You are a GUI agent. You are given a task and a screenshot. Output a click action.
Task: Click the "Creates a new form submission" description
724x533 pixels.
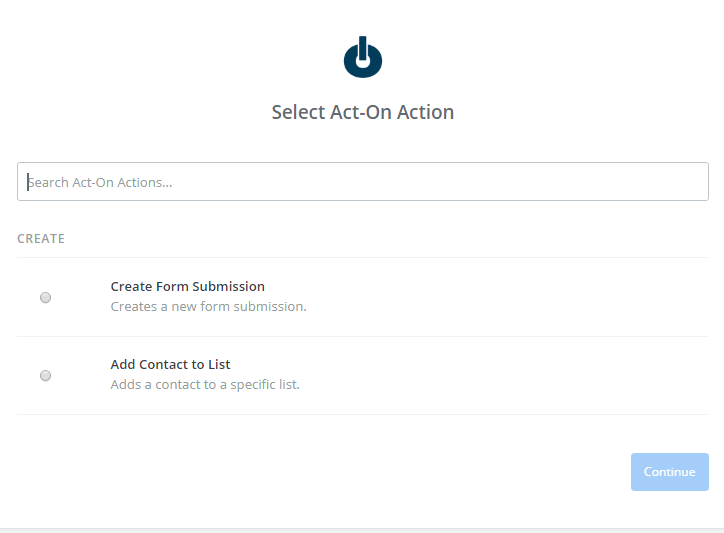208,306
